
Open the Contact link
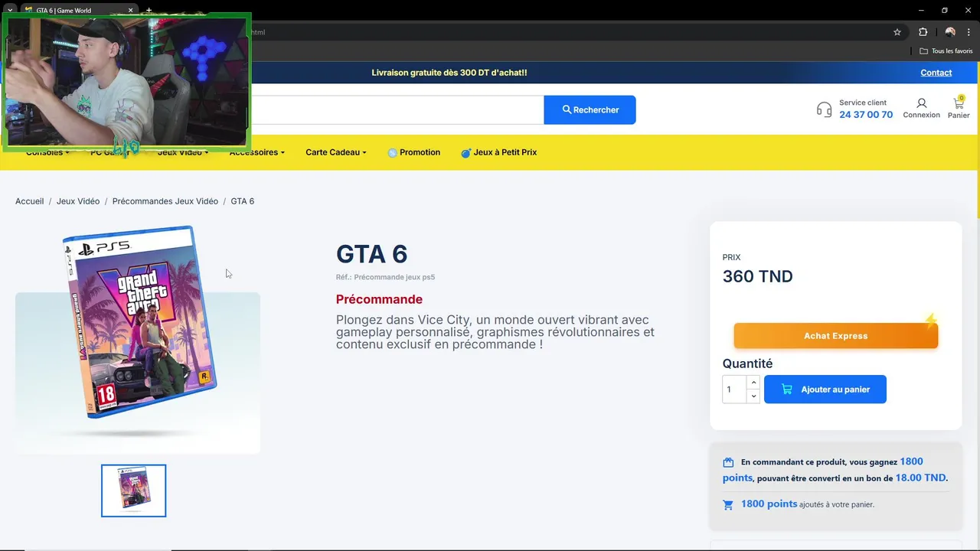[936, 73]
